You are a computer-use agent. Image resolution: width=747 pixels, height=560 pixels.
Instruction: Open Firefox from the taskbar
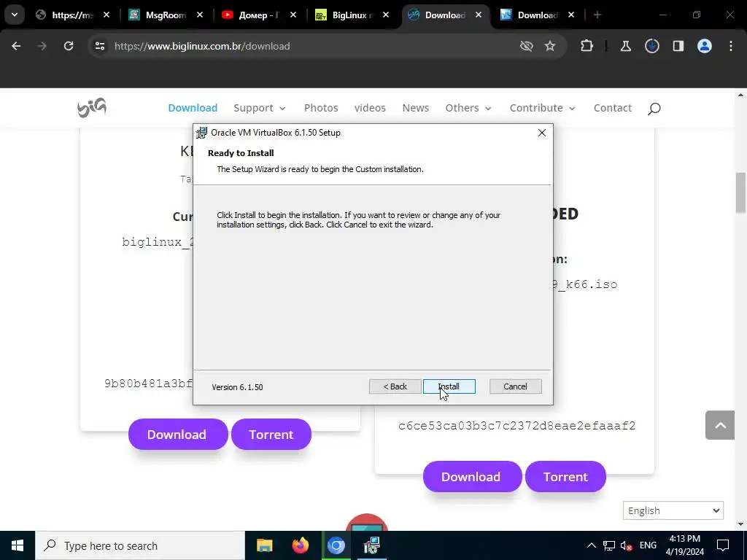300,545
